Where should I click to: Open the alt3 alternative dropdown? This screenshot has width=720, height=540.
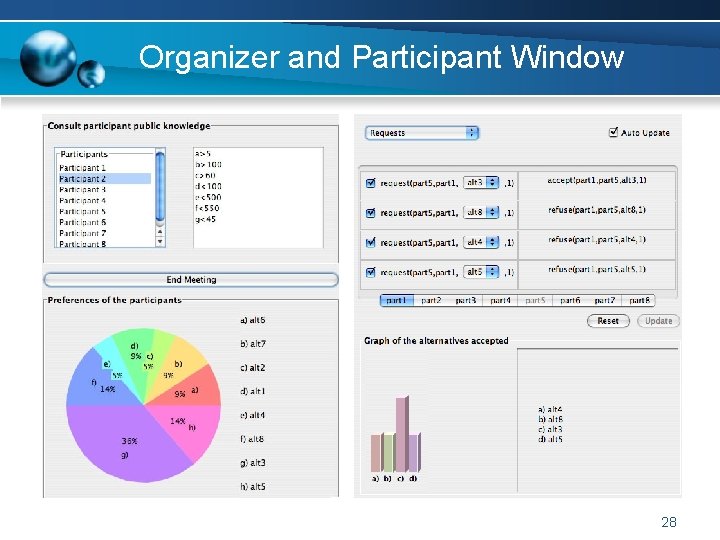pos(481,182)
